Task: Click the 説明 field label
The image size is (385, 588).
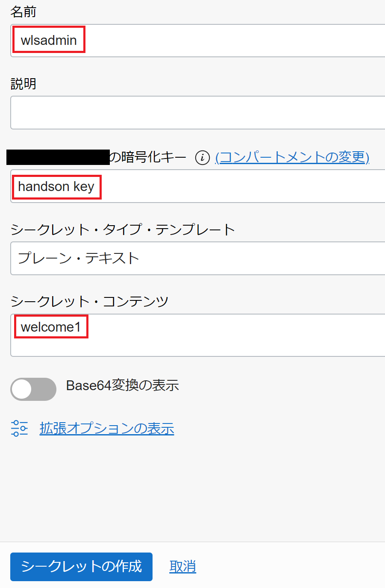Action: [24, 83]
